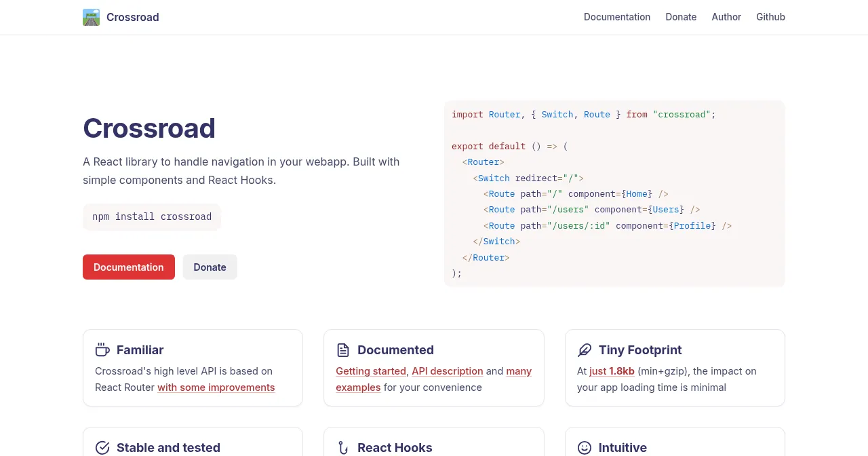Click the feather icon beside Tiny Footprint
868x456 pixels.
(x=585, y=350)
